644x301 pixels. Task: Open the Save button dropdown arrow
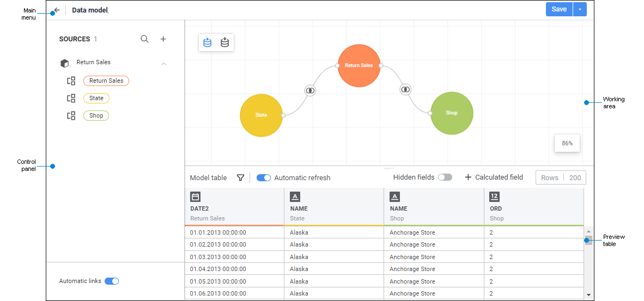click(x=580, y=9)
